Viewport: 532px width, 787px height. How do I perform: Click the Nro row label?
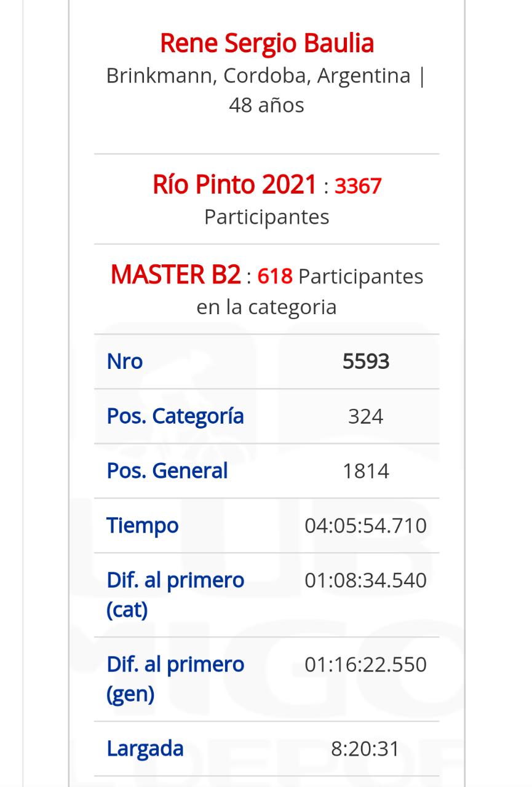click(125, 362)
